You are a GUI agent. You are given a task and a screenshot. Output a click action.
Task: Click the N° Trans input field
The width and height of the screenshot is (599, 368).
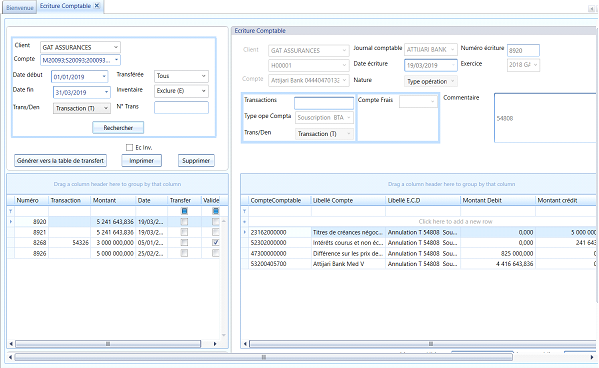(x=181, y=107)
